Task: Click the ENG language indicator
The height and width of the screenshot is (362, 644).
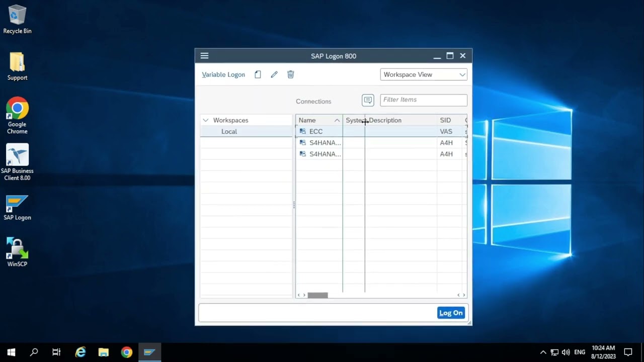Action: coord(580,352)
